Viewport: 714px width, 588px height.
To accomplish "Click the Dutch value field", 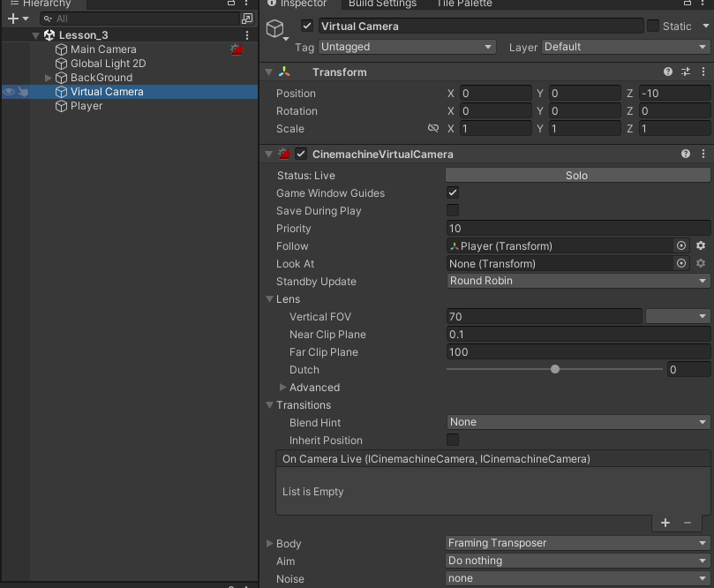I will tap(688, 369).
